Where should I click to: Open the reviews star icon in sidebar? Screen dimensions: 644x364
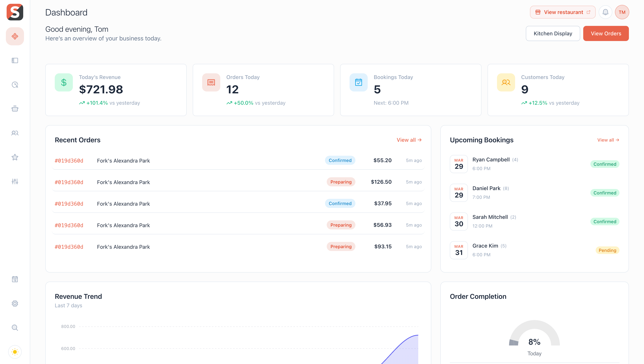pyautogui.click(x=15, y=157)
